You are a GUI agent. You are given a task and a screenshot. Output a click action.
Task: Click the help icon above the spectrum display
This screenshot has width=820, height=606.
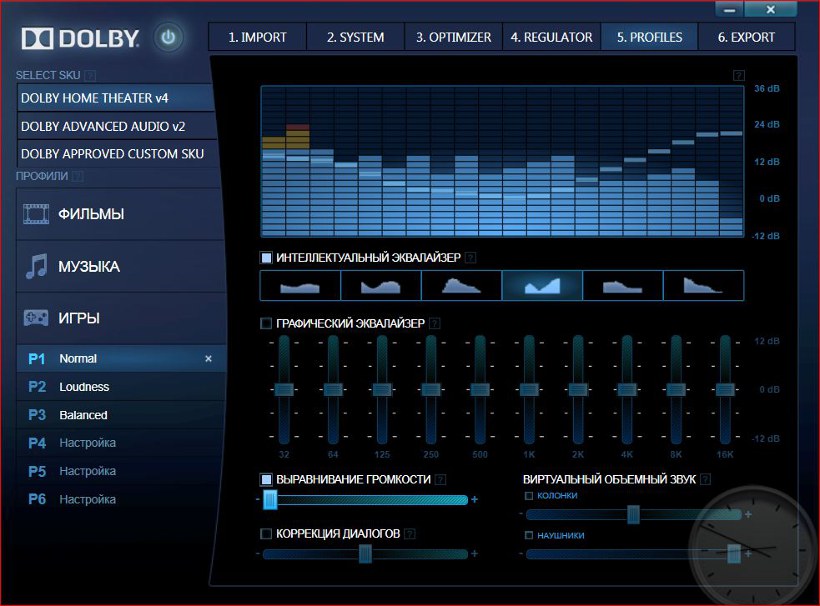[738, 75]
